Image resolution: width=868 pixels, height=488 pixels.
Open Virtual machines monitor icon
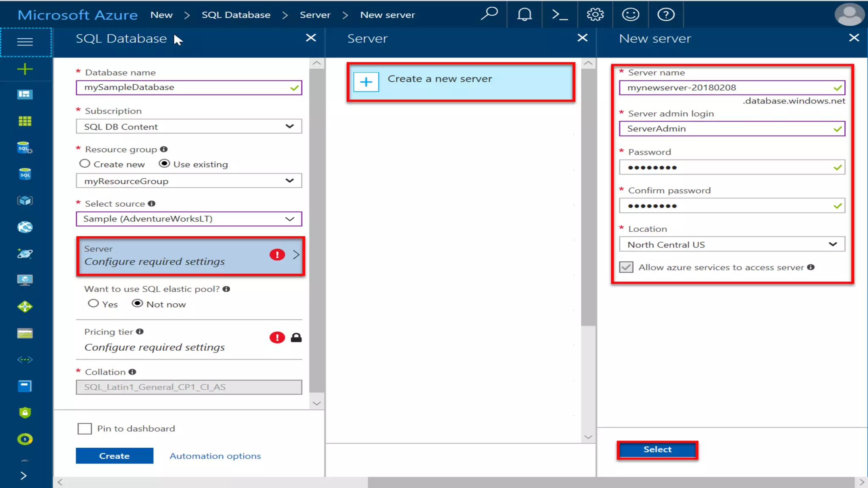(25, 280)
